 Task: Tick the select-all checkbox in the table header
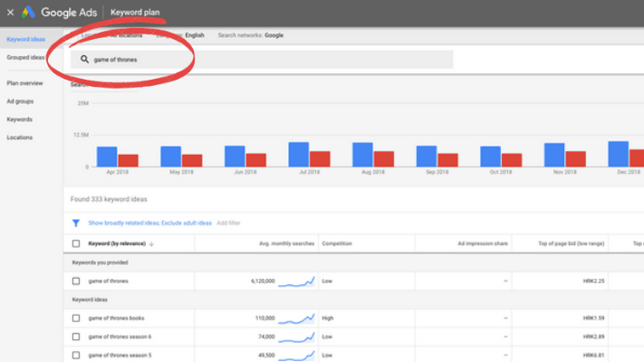76,243
